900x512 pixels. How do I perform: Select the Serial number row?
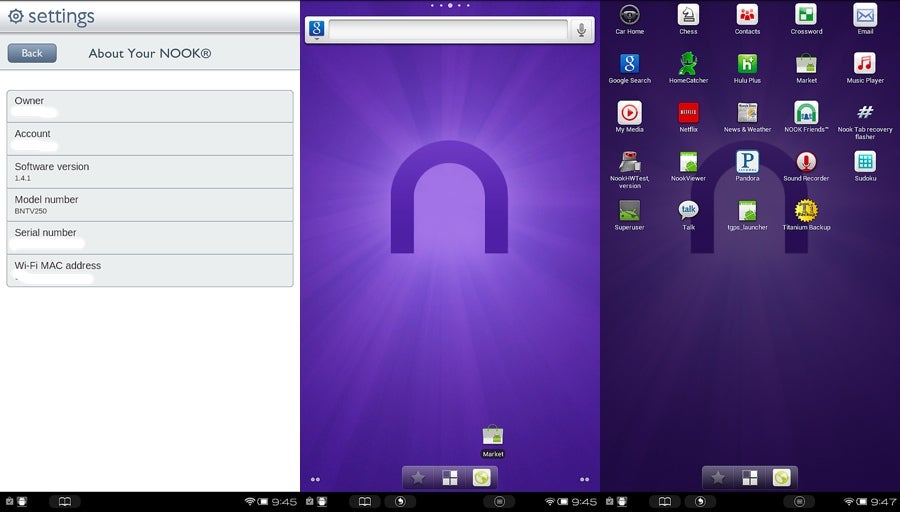150,238
